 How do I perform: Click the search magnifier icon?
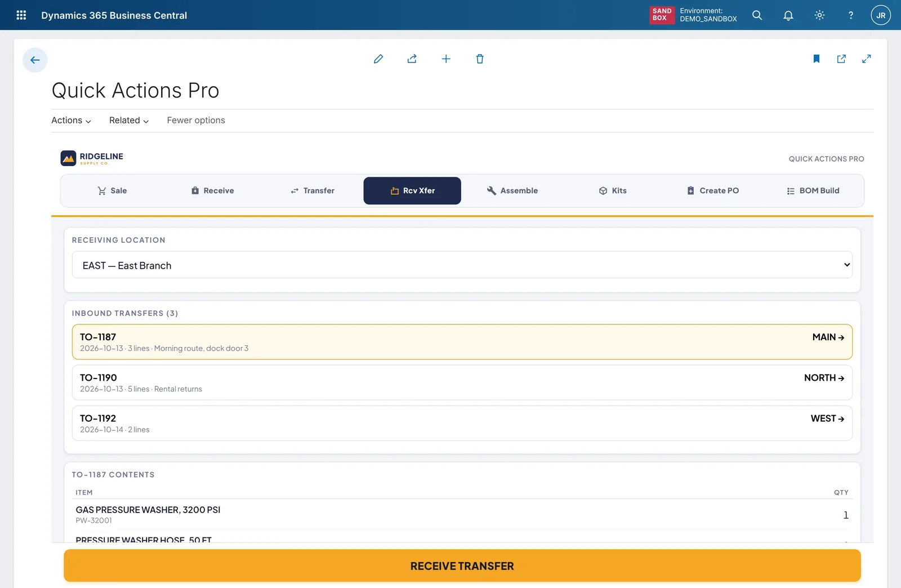pyautogui.click(x=757, y=15)
